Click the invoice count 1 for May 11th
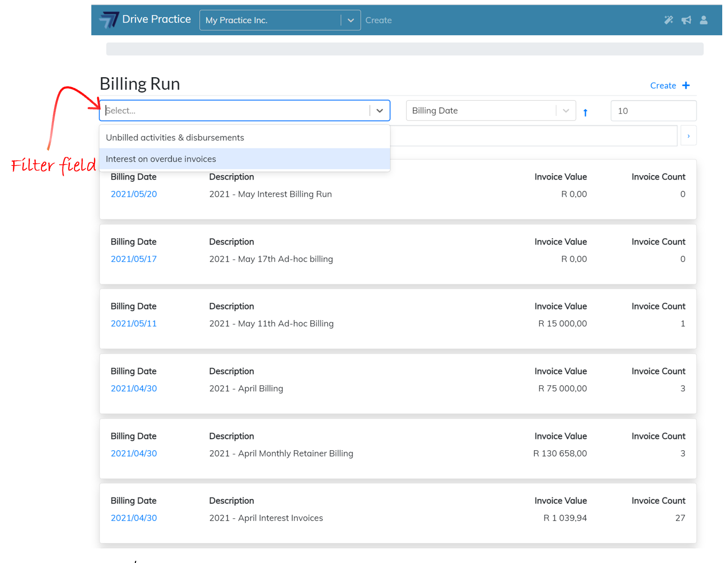The height and width of the screenshot is (563, 728). (x=683, y=324)
